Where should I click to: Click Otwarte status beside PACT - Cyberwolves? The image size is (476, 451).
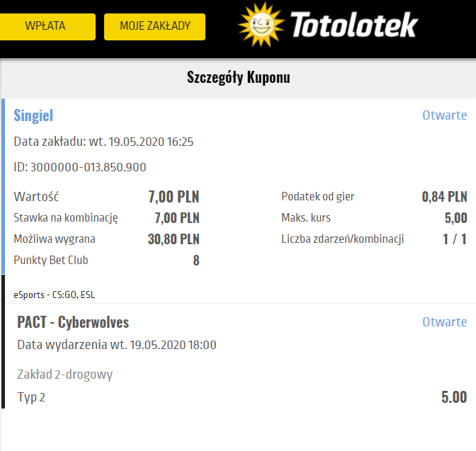444,321
